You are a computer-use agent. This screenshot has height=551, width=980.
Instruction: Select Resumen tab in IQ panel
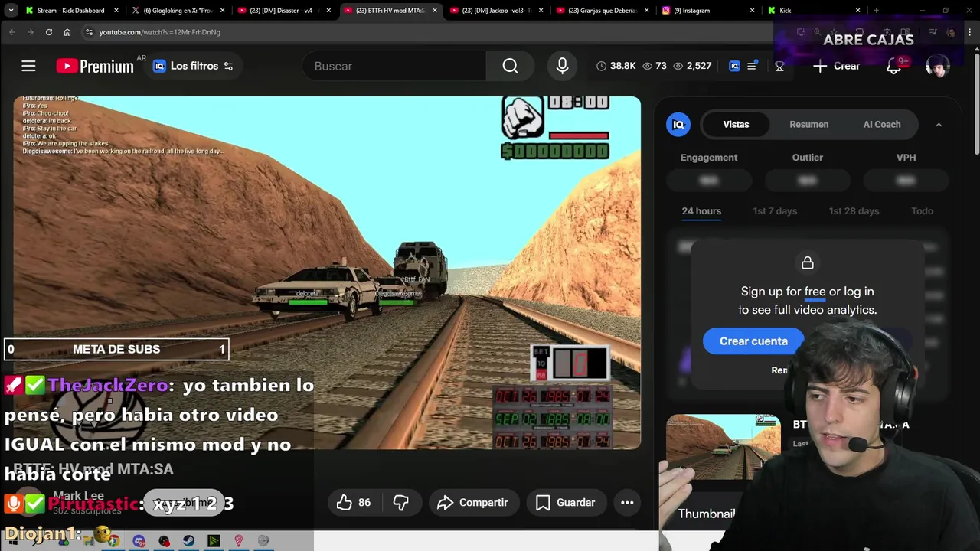[x=808, y=124]
